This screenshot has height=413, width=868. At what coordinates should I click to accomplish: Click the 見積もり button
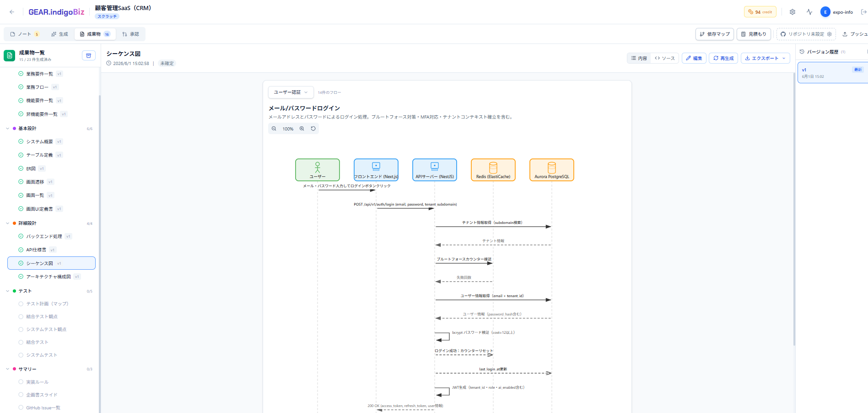(x=754, y=34)
